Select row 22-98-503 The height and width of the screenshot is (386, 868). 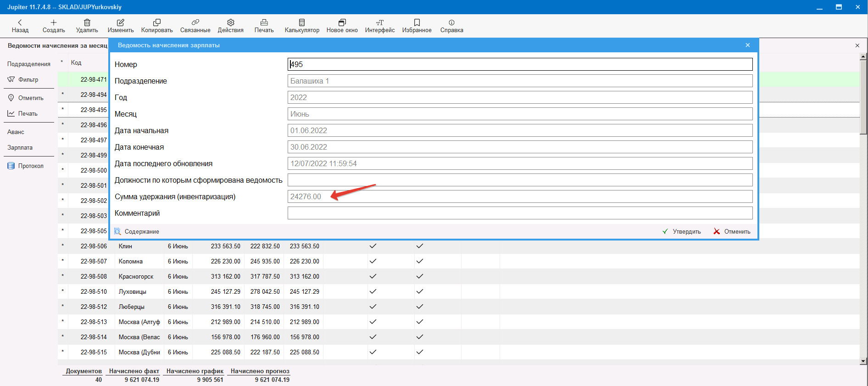coord(94,216)
